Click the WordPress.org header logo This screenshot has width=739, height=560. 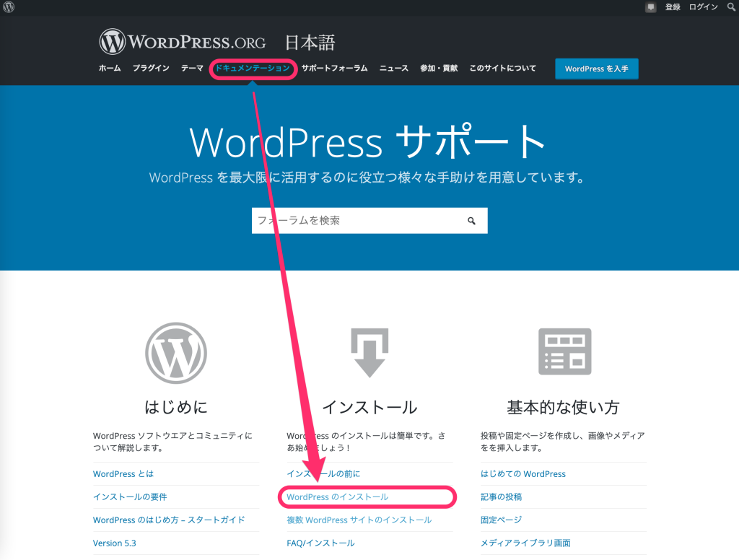coord(182,41)
